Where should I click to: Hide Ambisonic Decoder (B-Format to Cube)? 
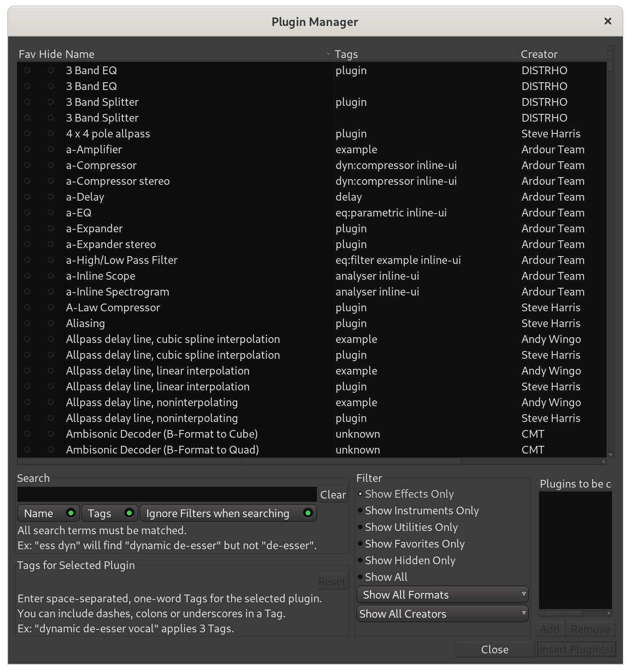pyautogui.click(x=51, y=434)
